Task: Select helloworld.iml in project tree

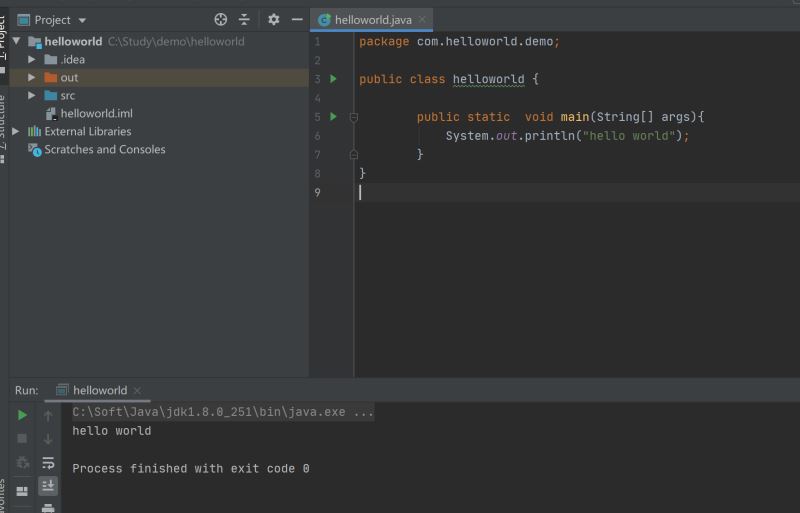Action: [96, 114]
